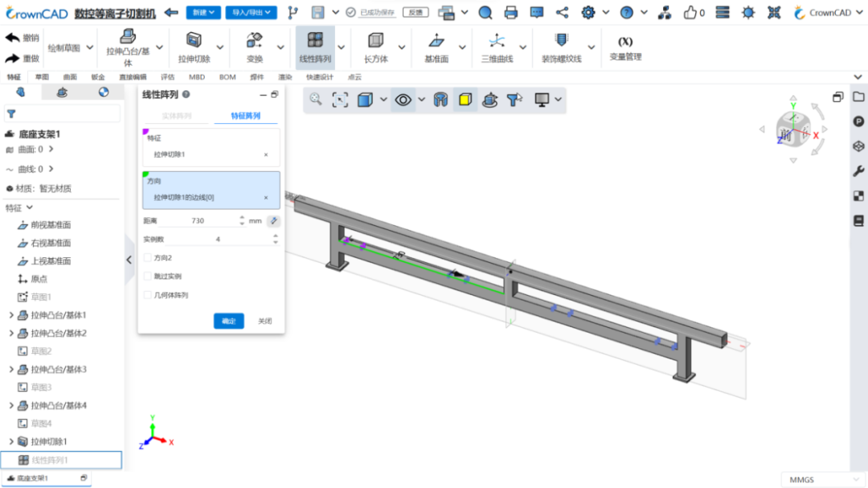Click the zoom-to-fit icon in view toolbar

click(340, 100)
